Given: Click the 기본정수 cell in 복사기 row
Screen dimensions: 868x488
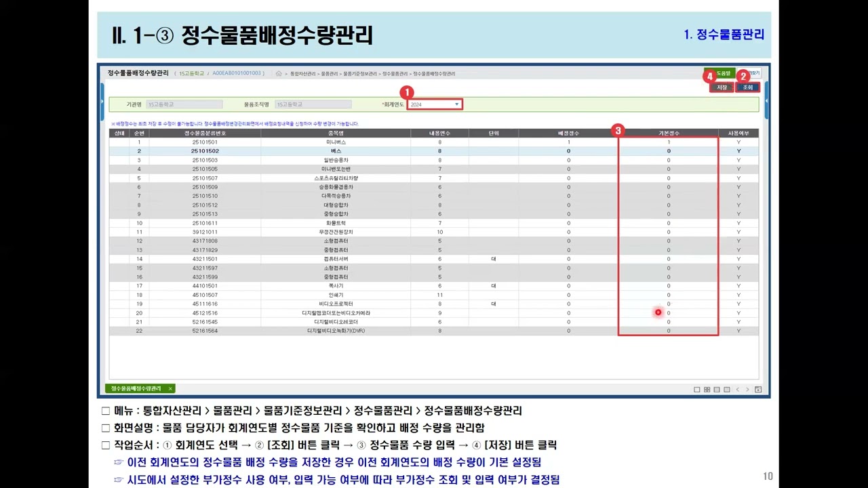Looking at the screenshot, I should coord(668,286).
